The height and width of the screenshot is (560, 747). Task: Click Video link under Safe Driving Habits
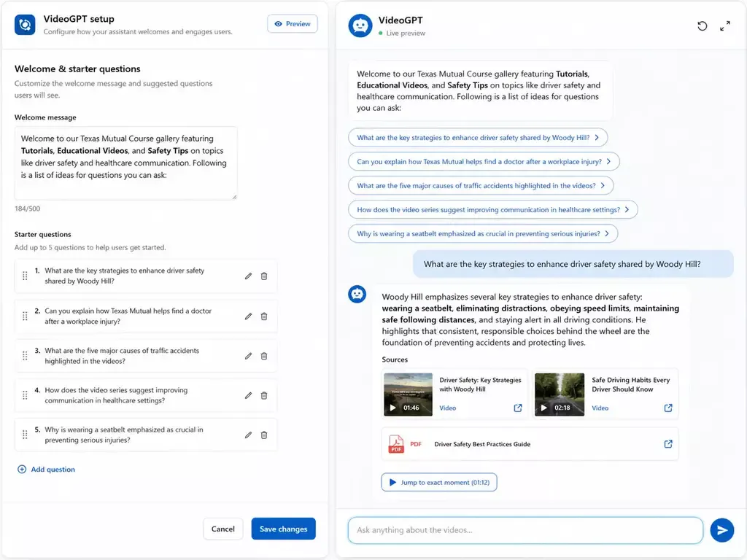600,408
